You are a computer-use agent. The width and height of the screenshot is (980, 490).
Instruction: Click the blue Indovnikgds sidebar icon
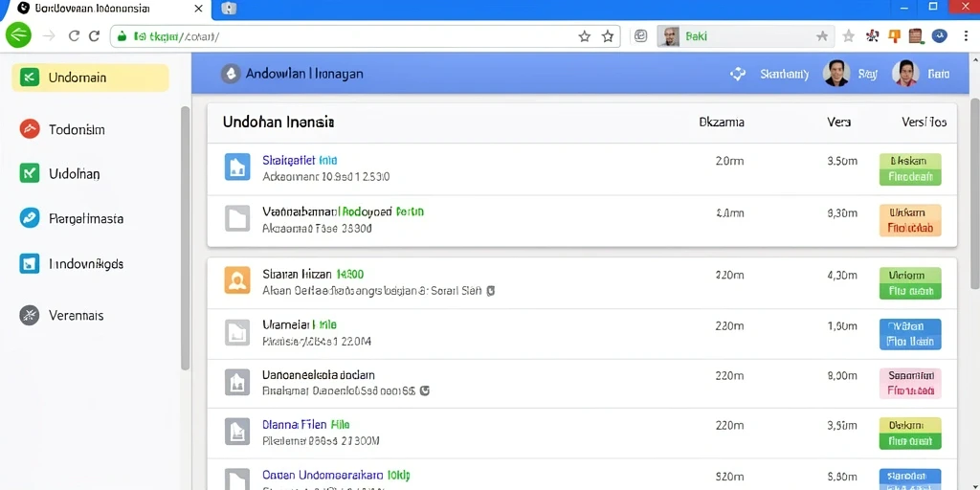pyautogui.click(x=30, y=264)
